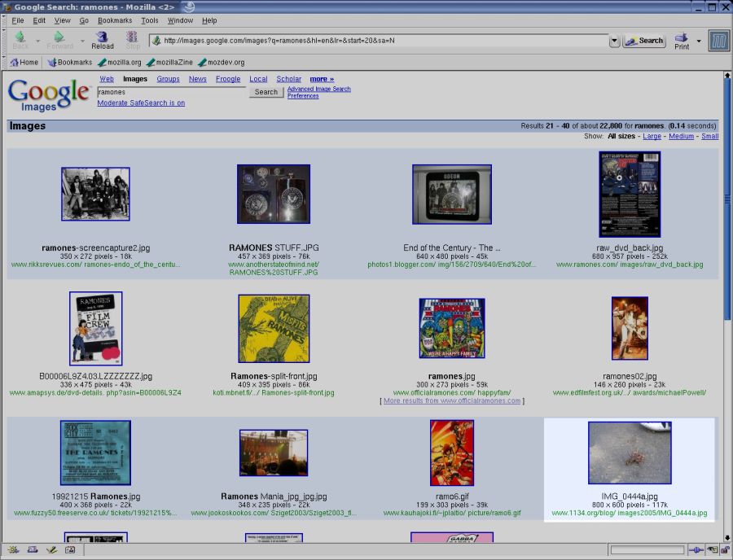Open the View menu
The height and width of the screenshot is (560, 733).
62,20
